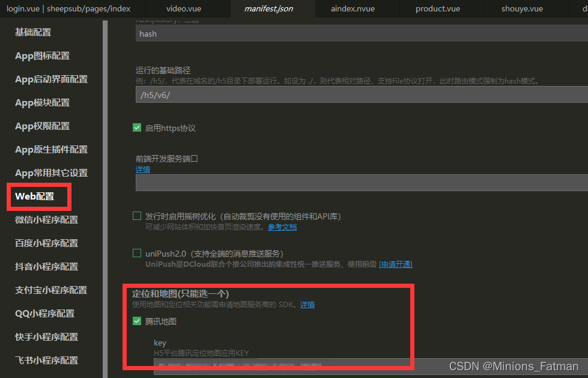Open the 参考文档 link
This screenshot has height=378, width=588.
[282, 227]
